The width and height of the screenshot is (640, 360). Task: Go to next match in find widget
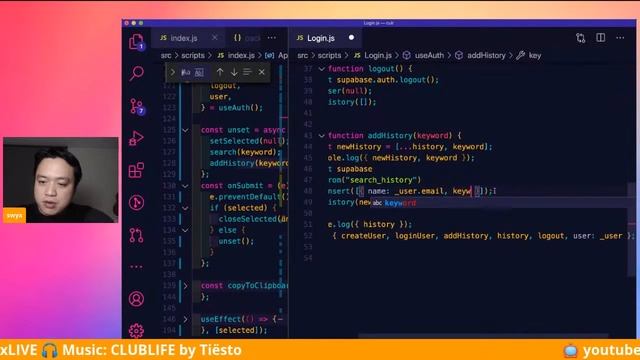[234, 72]
